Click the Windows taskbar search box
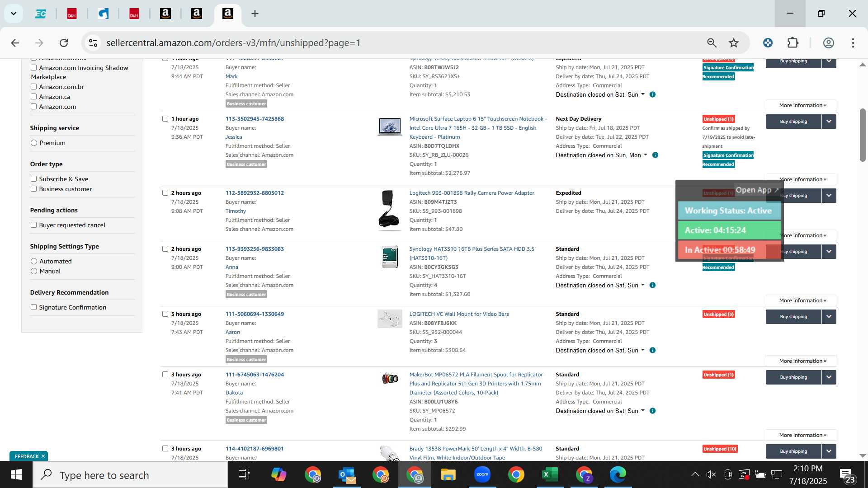This screenshot has height=488, width=868. (130, 475)
